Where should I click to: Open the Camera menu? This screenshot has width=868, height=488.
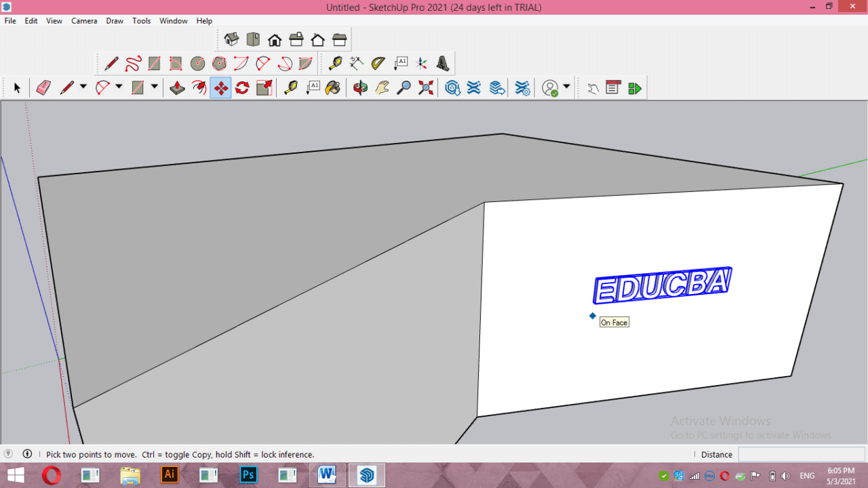click(84, 21)
